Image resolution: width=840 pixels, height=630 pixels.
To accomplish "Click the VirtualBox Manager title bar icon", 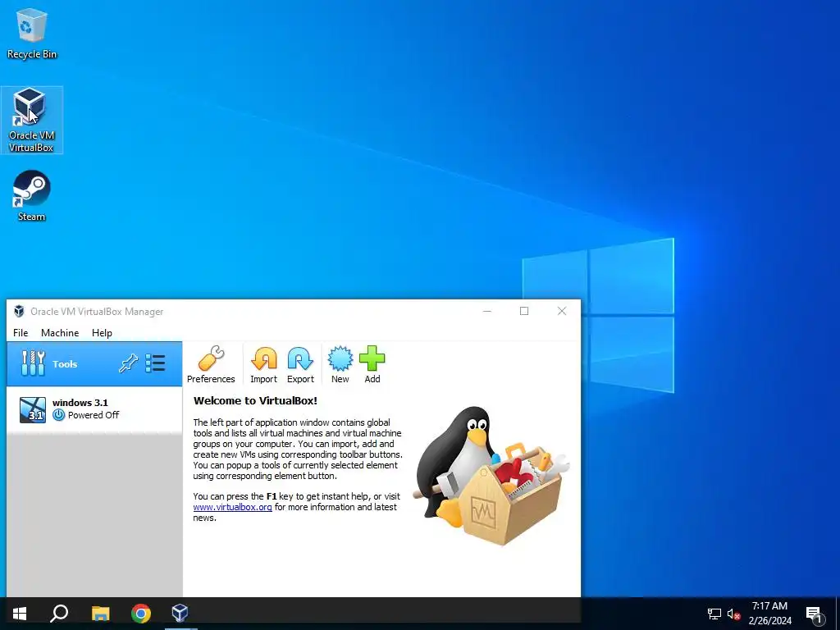I will pyautogui.click(x=19, y=311).
